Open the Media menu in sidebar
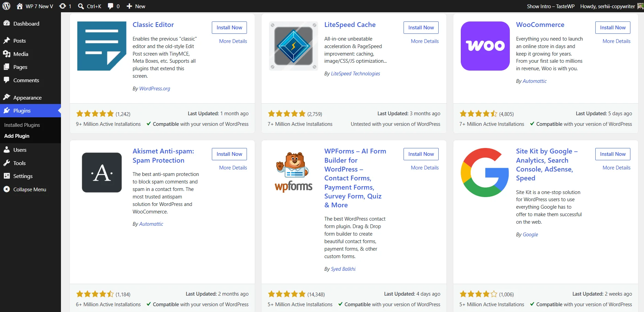The width and height of the screenshot is (644, 312). [x=30, y=54]
